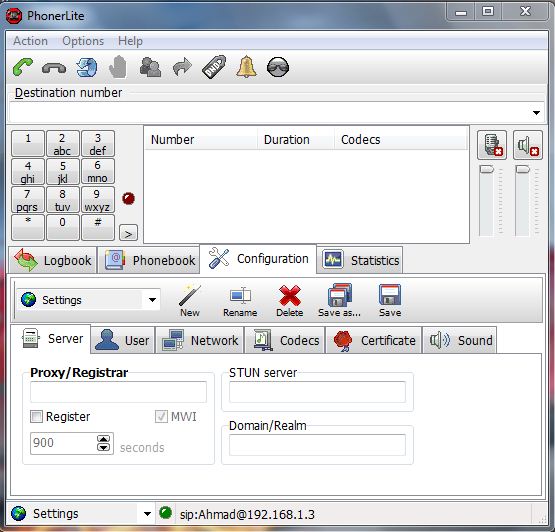The width and height of the screenshot is (555, 532).
Task: Toggle the MWI checkbox
Action: (161, 417)
